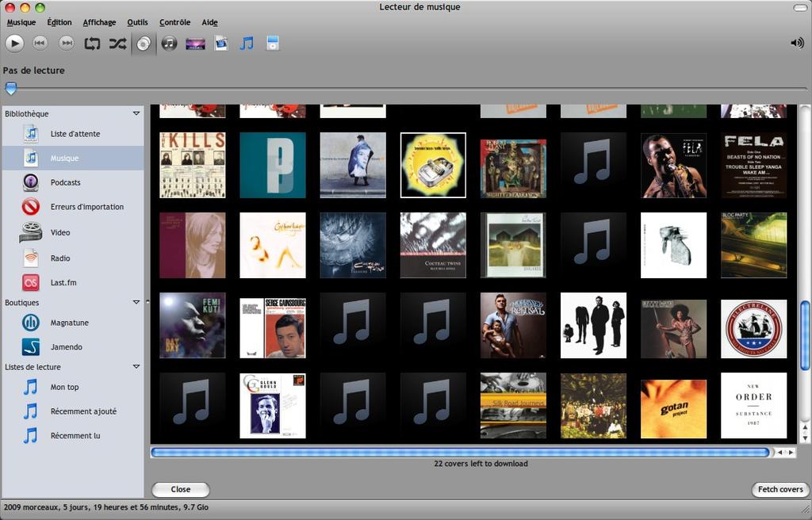Toggle shuffle playback

117,44
